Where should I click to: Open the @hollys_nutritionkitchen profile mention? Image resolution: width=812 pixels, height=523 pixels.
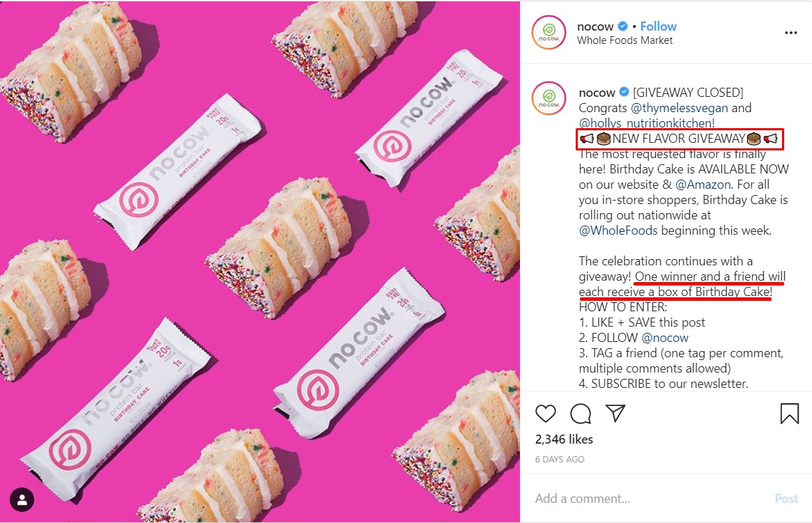pyautogui.click(x=645, y=123)
